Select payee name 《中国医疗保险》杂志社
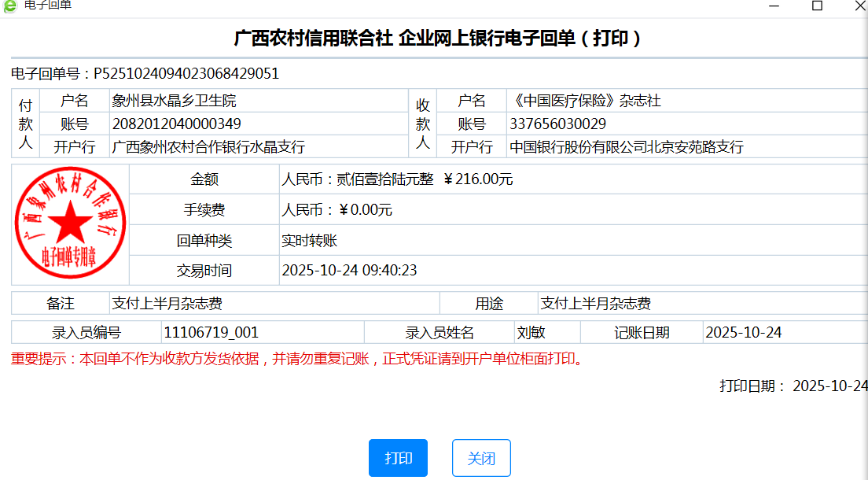The image size is (868, 480). coord(585,101)
